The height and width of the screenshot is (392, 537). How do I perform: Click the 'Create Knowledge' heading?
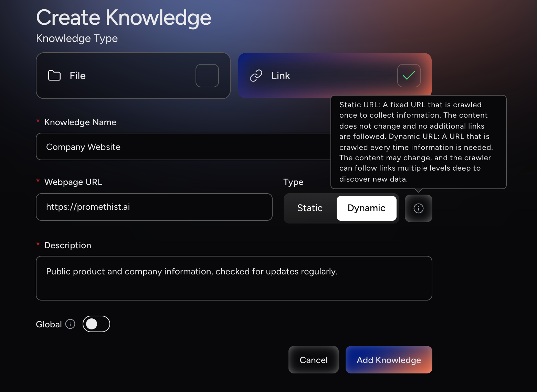click(x=124, y=18)
